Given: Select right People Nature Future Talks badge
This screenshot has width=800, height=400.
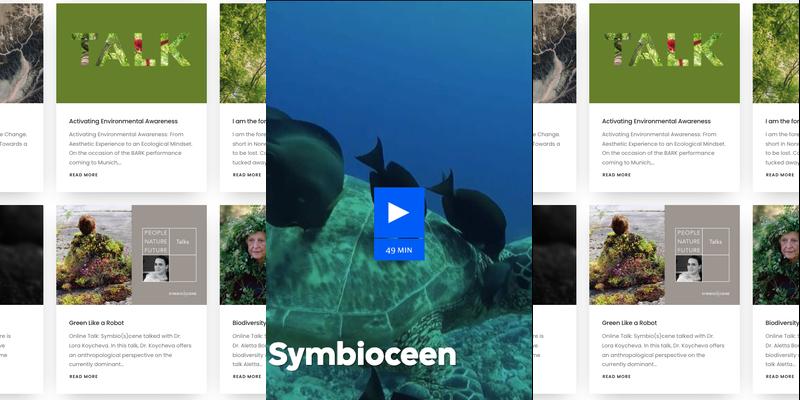Looking at the screenshot, I should (x=702, y=255).
